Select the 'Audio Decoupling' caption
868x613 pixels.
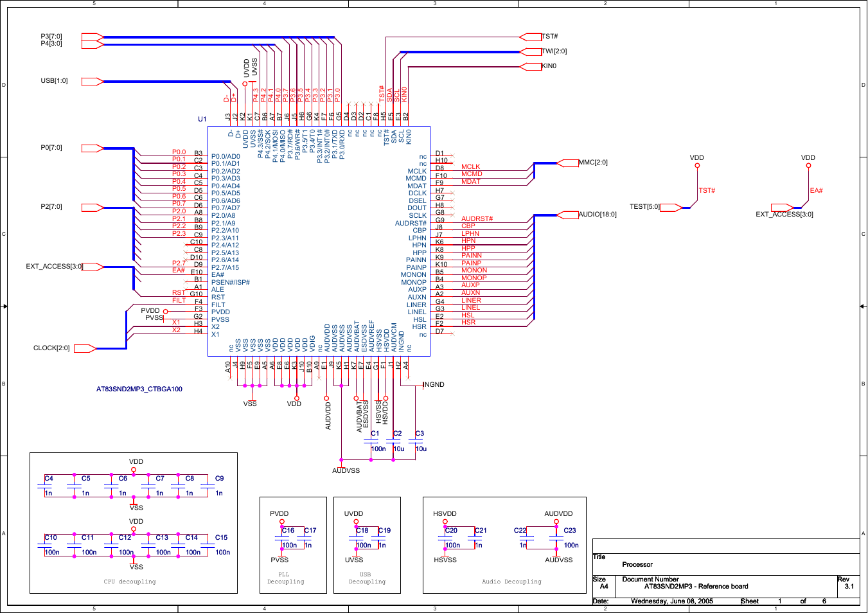click(512, 582)
